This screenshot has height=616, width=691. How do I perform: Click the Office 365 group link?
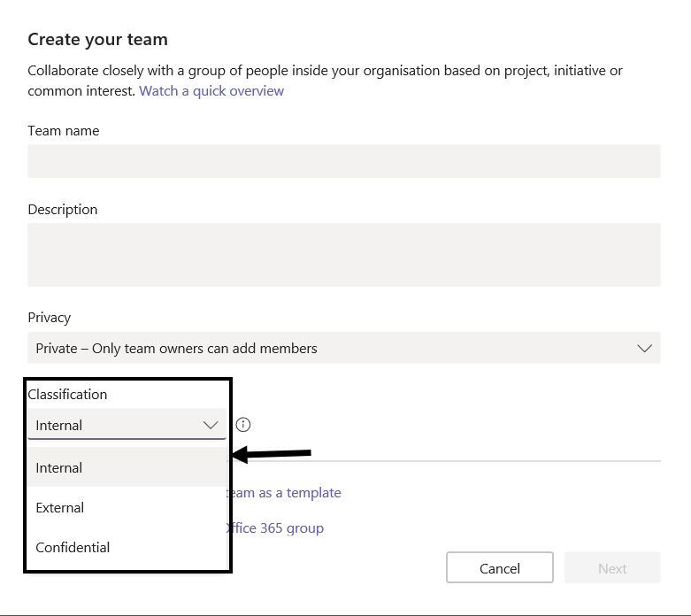(x=277, y=528)
